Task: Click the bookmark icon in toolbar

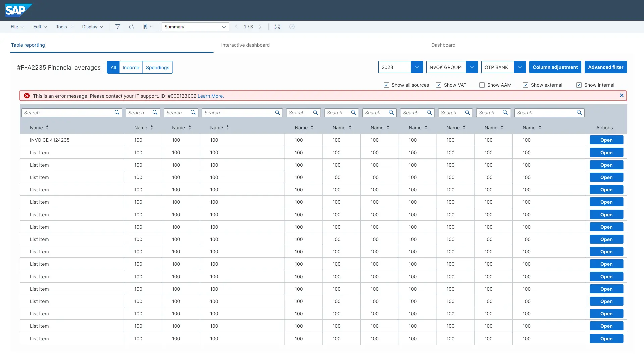Action: point(145,27)
